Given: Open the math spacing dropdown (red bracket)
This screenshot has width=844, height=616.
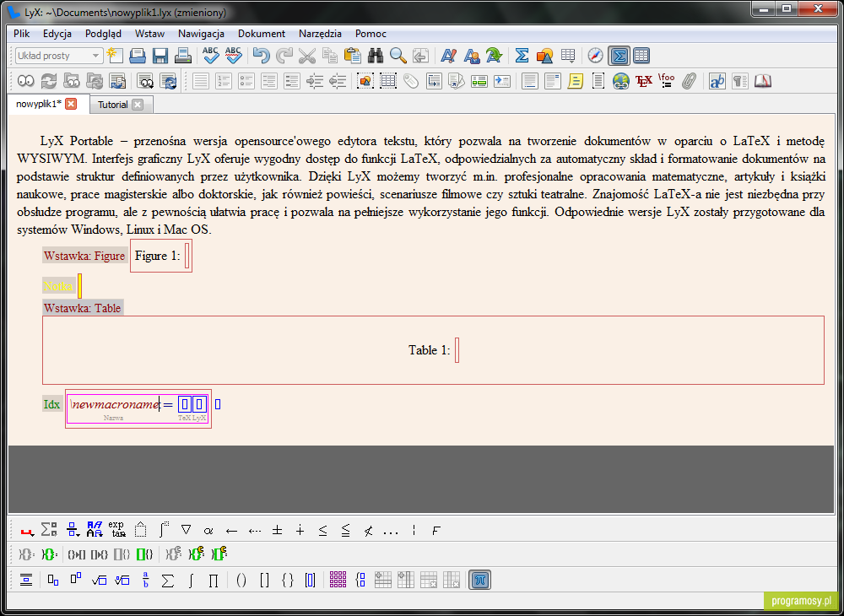Looking at the screenshot, I should tap(27, 531).
